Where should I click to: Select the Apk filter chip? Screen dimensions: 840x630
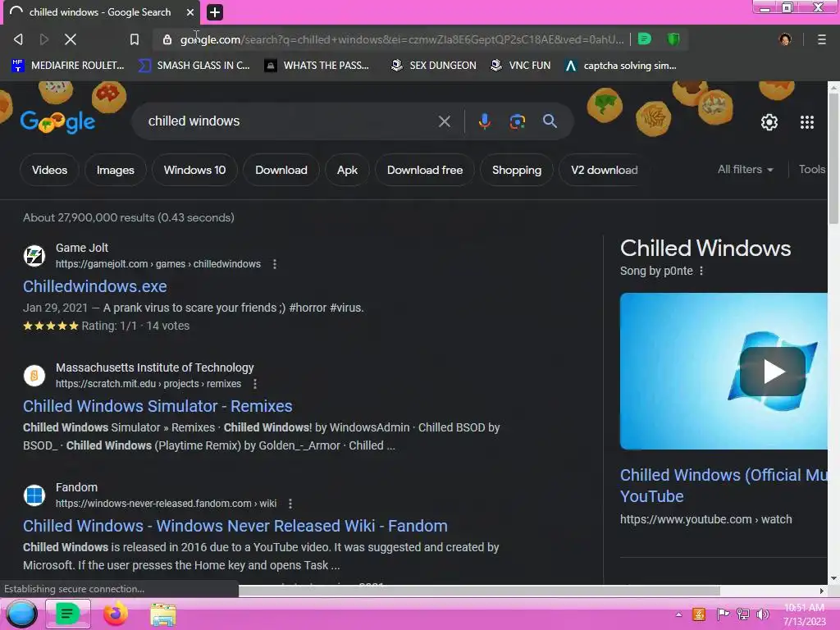pos(347,170)
